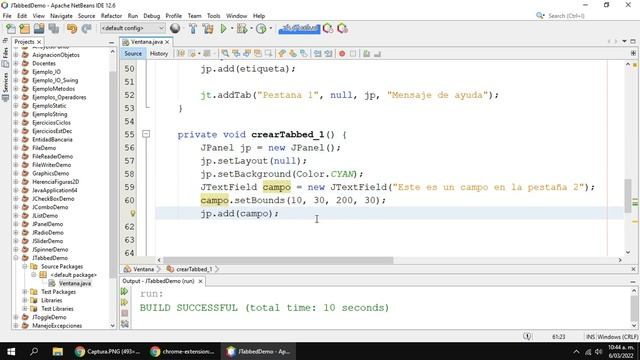
Task: Open the Debug Project dropdown arrow
Action: [251, 29]
